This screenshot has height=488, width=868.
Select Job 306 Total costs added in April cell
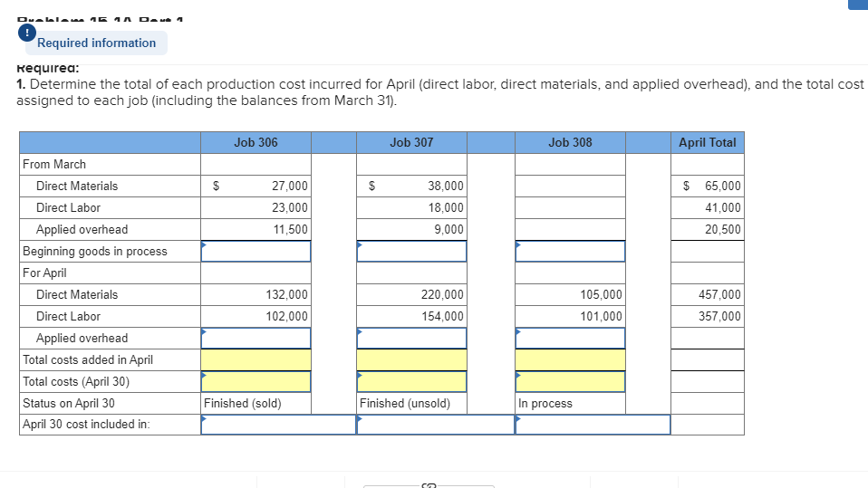click(x=256, y=359)
